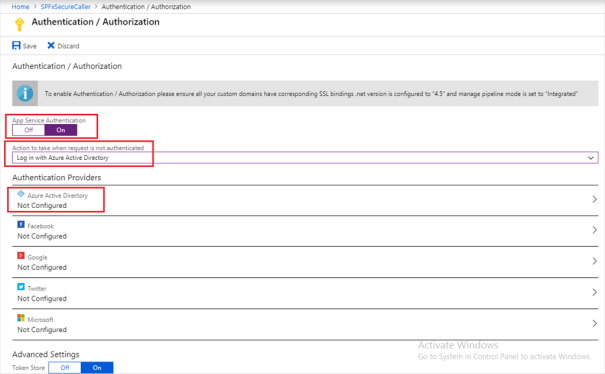
Task: Click the info banner message text
Action: (311, 94)
